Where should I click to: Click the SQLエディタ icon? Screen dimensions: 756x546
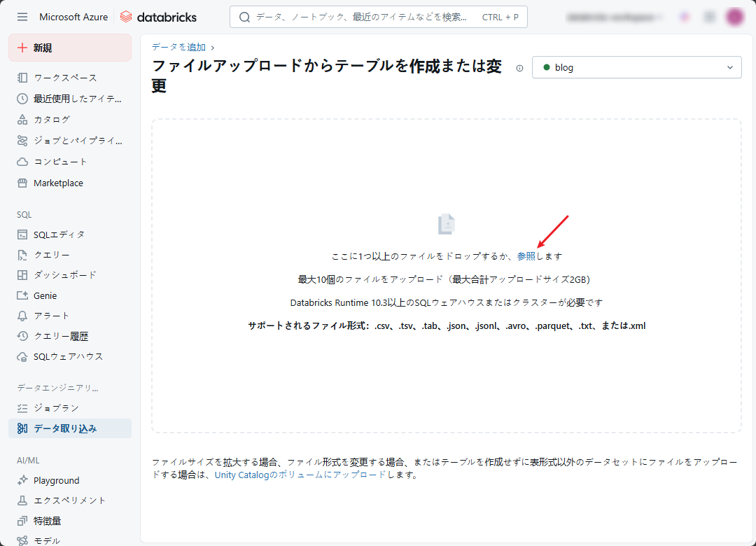(22, 234)
